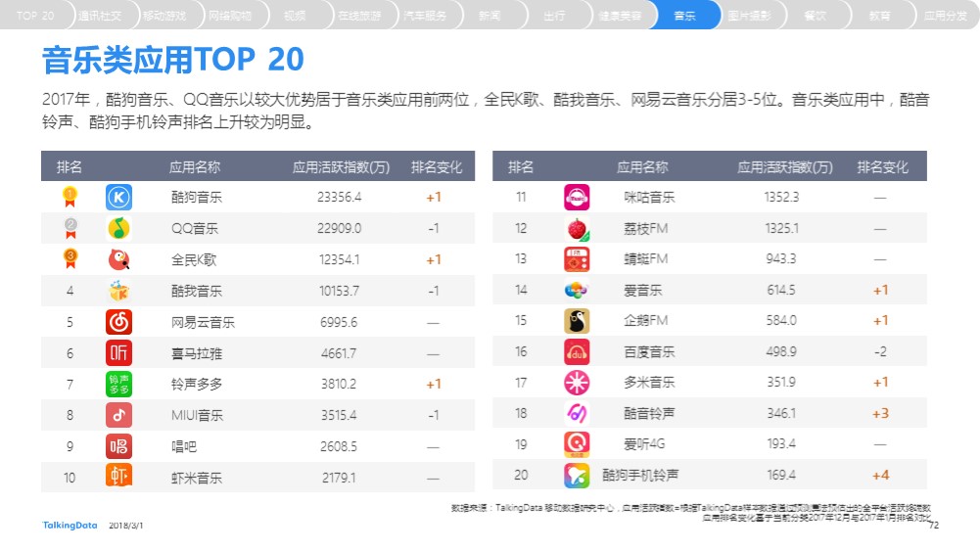Click the app name 喜马拉雅

point(197,353)
